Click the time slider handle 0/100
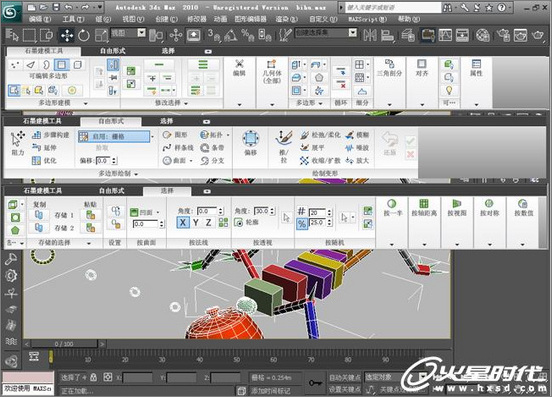This screenshot has width=552, height=397. 64,344
